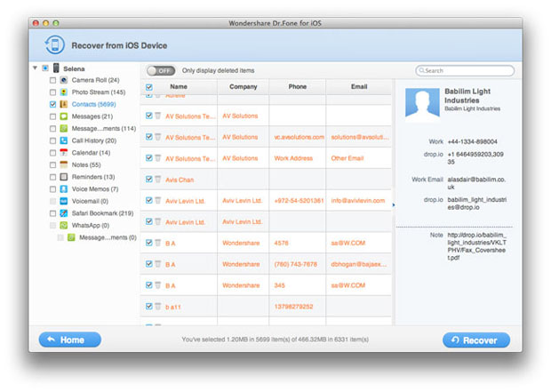This screenshot has width=551, height=392.
Task: Select the WhatsApp icon
Action: click(64, 226)
